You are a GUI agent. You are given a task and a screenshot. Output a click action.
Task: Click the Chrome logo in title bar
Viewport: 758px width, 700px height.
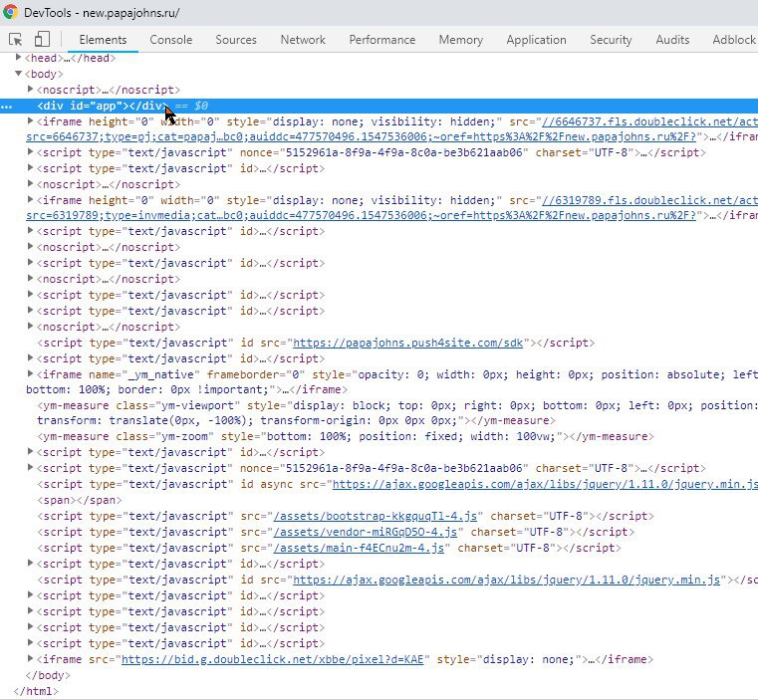[10, 12]
